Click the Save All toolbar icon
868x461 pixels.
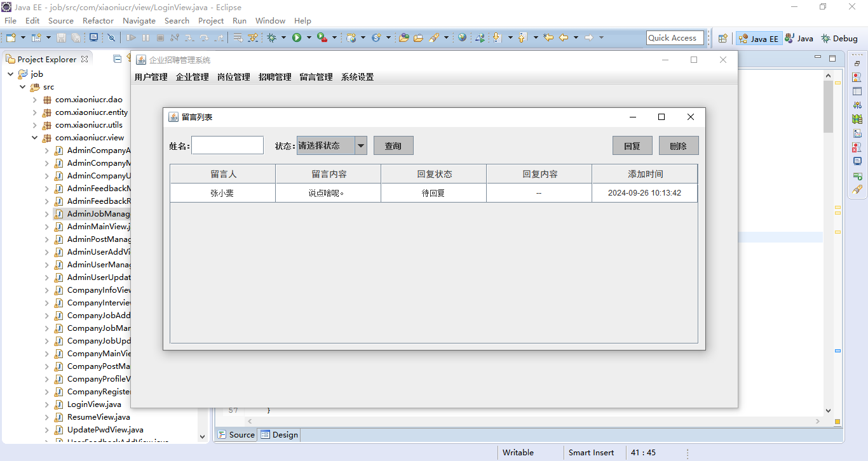click(76, 38)
